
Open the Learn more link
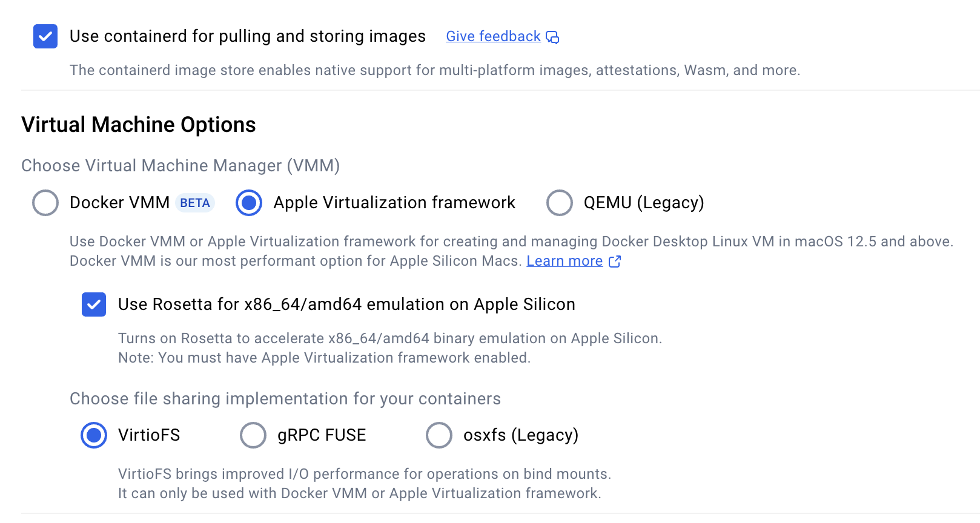(x=564, y=261)
